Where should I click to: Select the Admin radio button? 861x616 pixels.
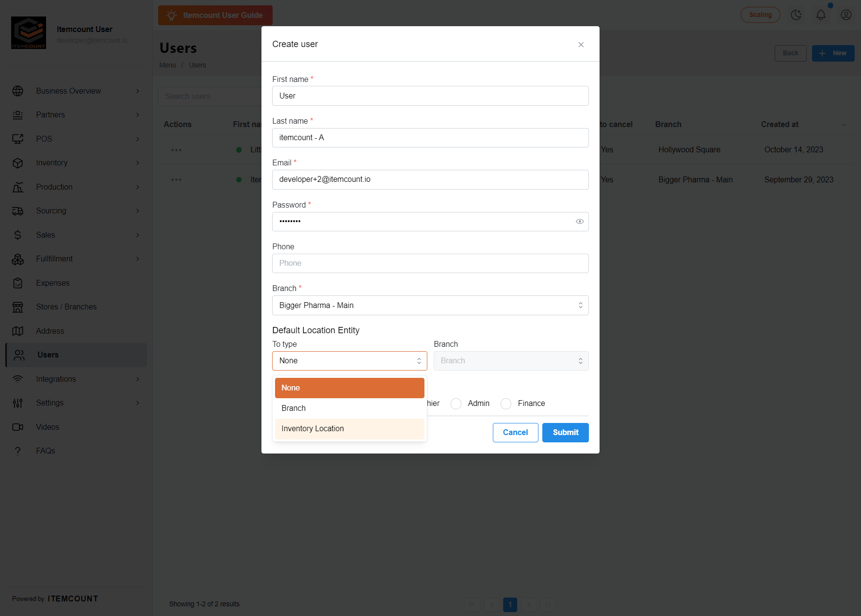pos(456,404)
